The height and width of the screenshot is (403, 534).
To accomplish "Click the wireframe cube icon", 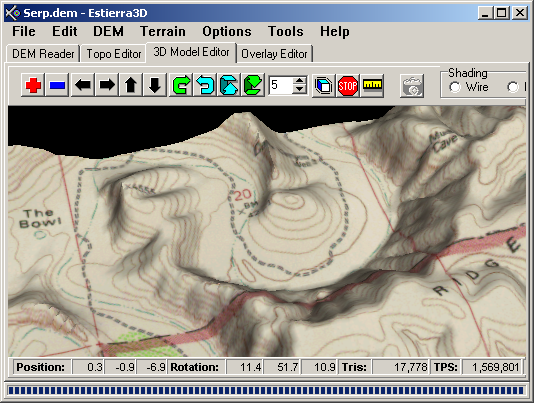I will pos(324,85).
